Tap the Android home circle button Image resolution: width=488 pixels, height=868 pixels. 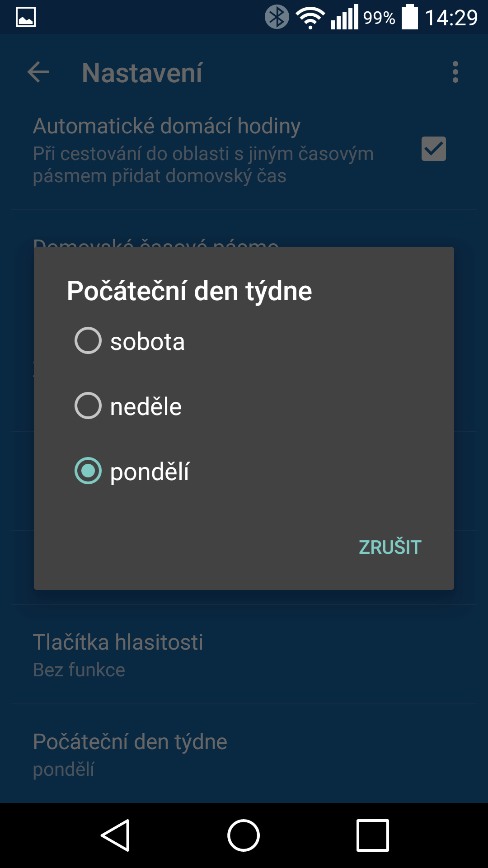click(x=244, y=835)
